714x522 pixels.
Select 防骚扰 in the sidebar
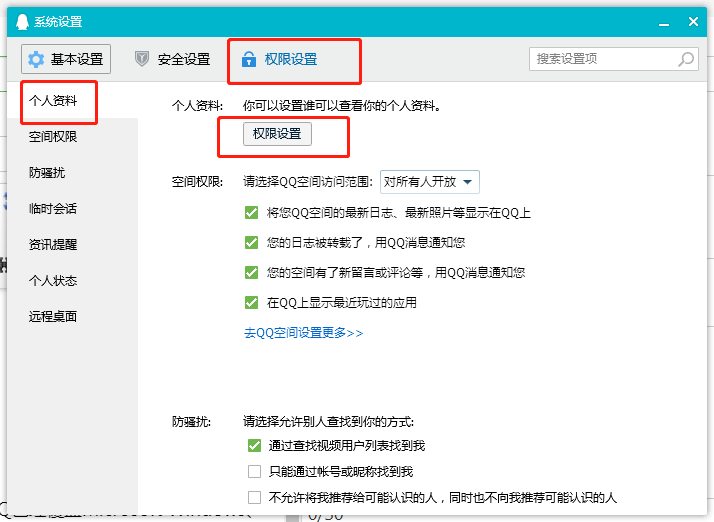[x=47, y=173]
